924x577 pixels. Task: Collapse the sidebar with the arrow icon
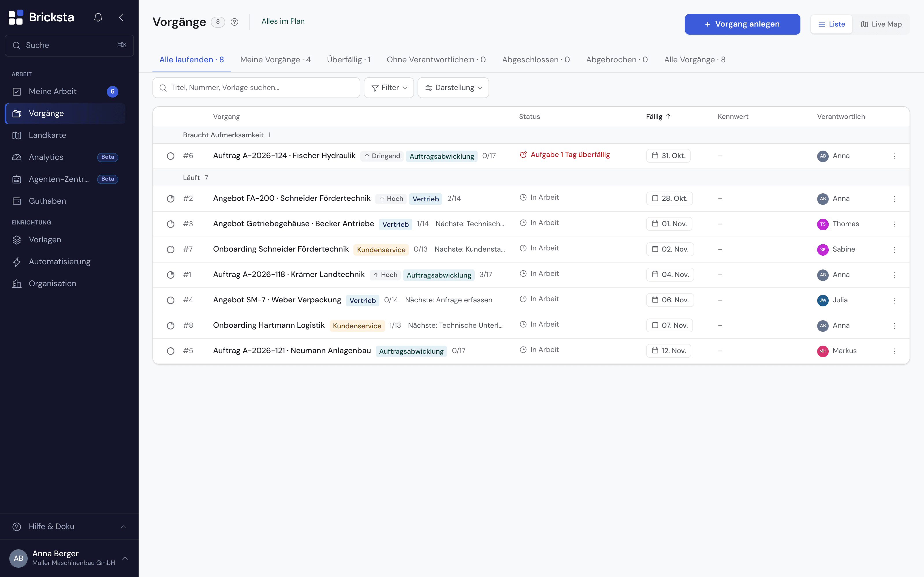(x=121, y=17)
